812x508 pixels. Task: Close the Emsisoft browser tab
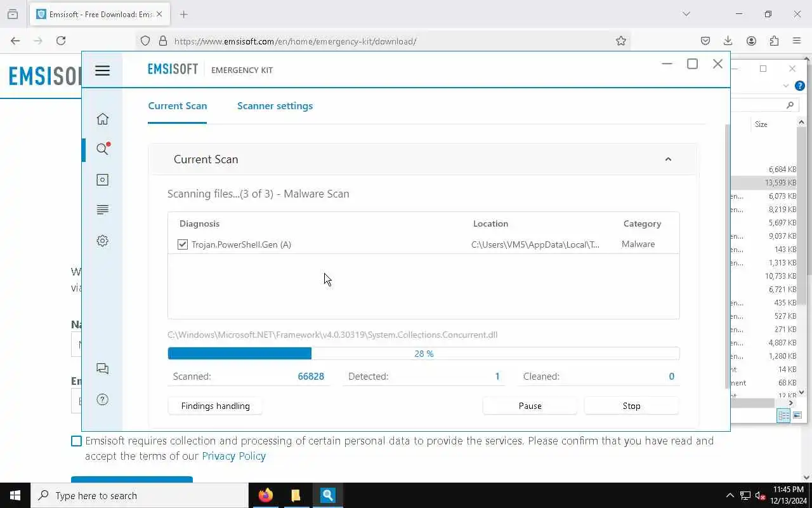159,14
